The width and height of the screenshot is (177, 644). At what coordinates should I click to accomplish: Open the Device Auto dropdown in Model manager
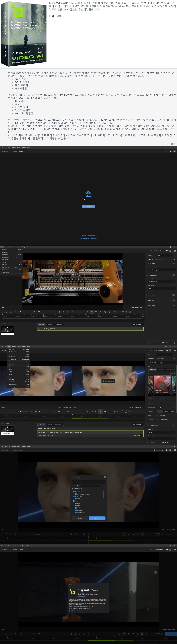coord(91,486)
